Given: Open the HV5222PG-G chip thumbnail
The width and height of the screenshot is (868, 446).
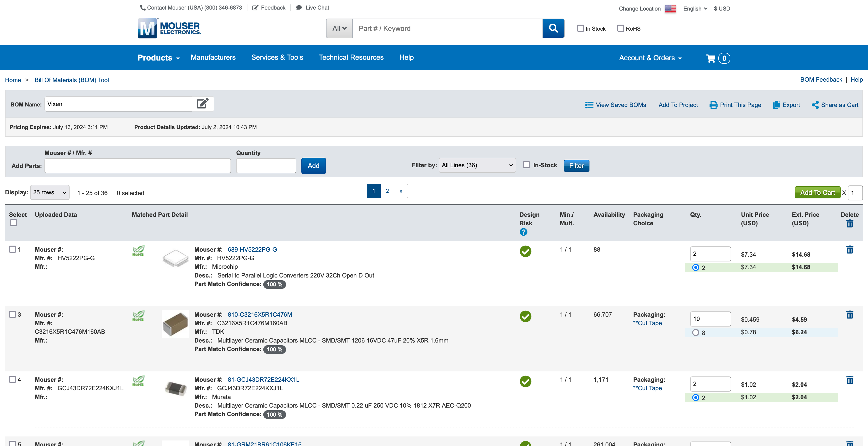Looking at the screenshot, I should click(175, 258).
